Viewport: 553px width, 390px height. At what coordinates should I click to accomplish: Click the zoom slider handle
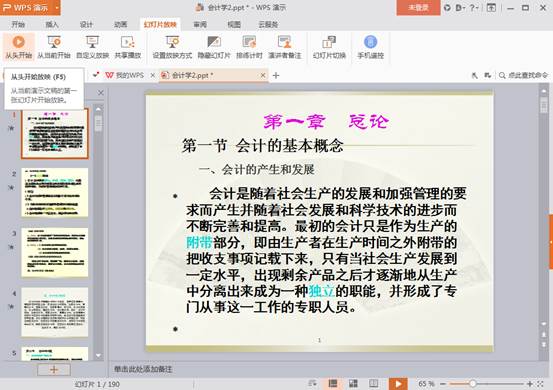pyautogui.click(x=473, y=384)
